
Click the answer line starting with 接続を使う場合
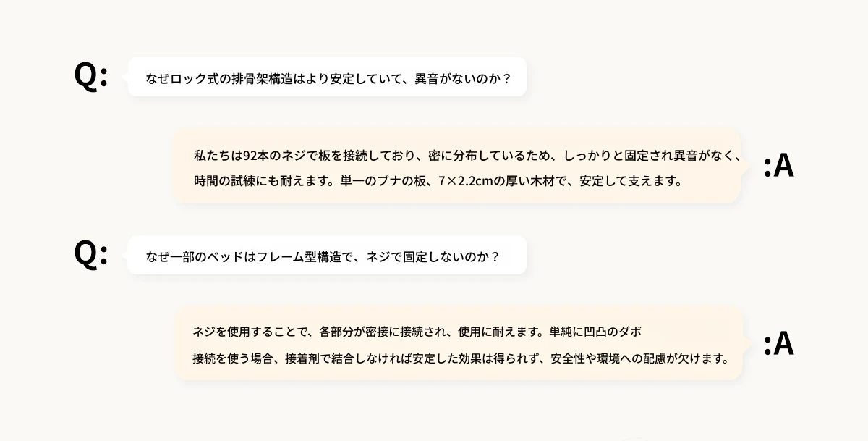pos(461,358)
